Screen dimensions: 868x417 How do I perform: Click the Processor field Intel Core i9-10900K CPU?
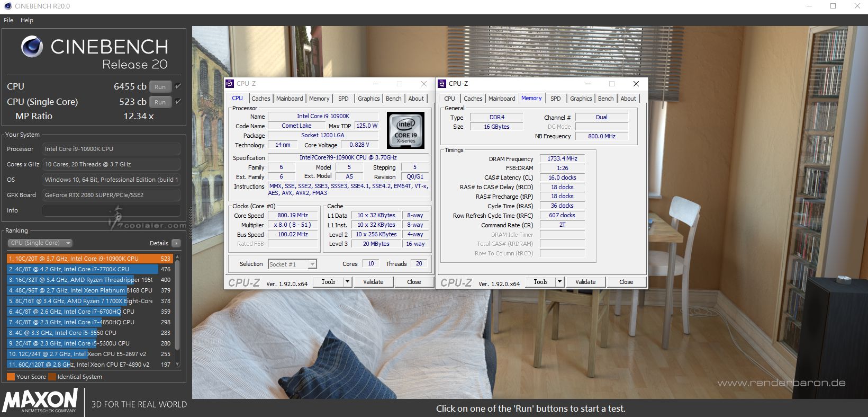111,149
